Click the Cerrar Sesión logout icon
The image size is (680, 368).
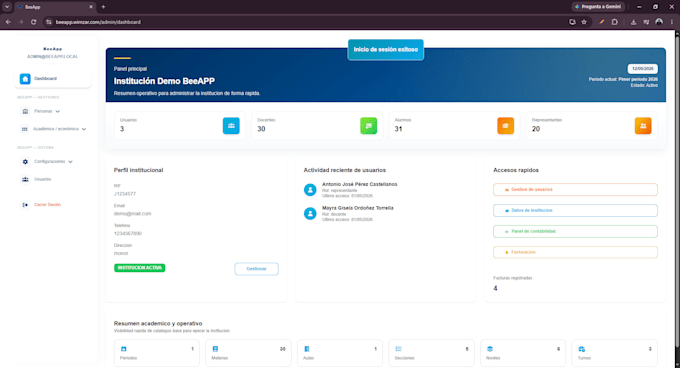[x=25, y=205]
